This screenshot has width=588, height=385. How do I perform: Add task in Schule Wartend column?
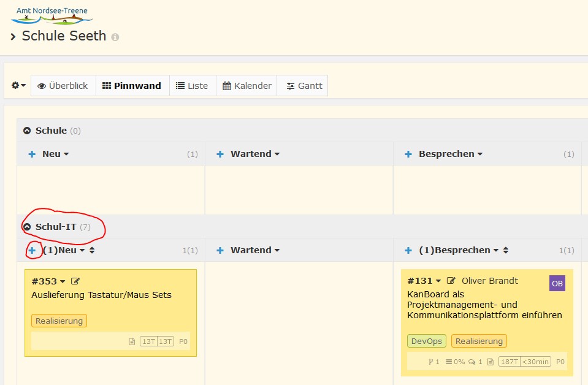point(220,154)
